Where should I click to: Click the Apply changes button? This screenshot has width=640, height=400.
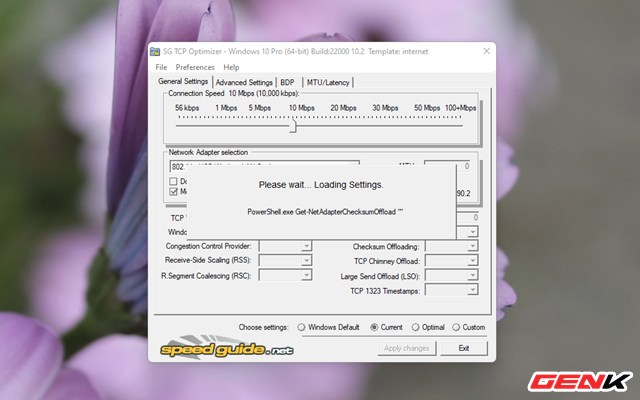[x=407, y=348]
